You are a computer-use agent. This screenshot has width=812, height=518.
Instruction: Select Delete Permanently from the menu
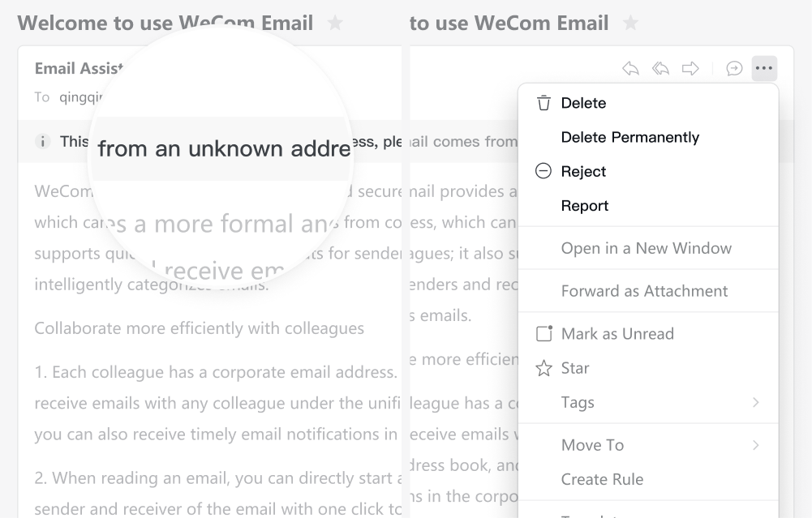pos(630,137)
